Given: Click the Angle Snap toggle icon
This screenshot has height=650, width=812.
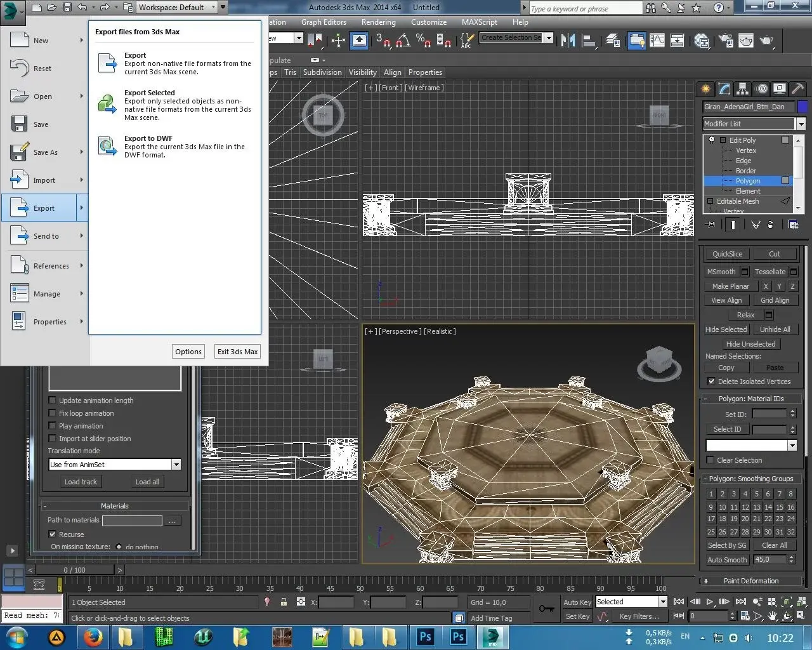Looking at the screenshot, I should tap(403, 41).
